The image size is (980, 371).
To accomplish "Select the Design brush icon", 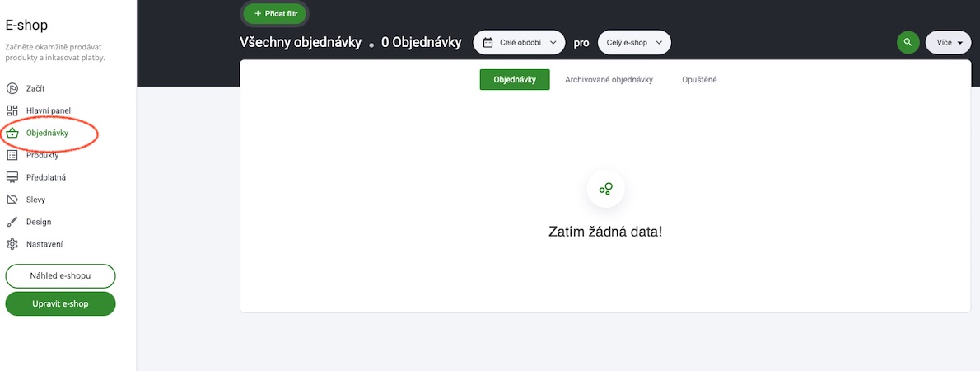I will pyautogui.click(x=12, y=222).
